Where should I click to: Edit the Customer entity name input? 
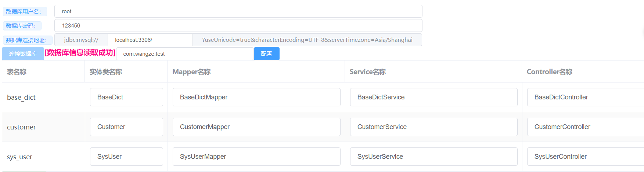tap(126, 127)
